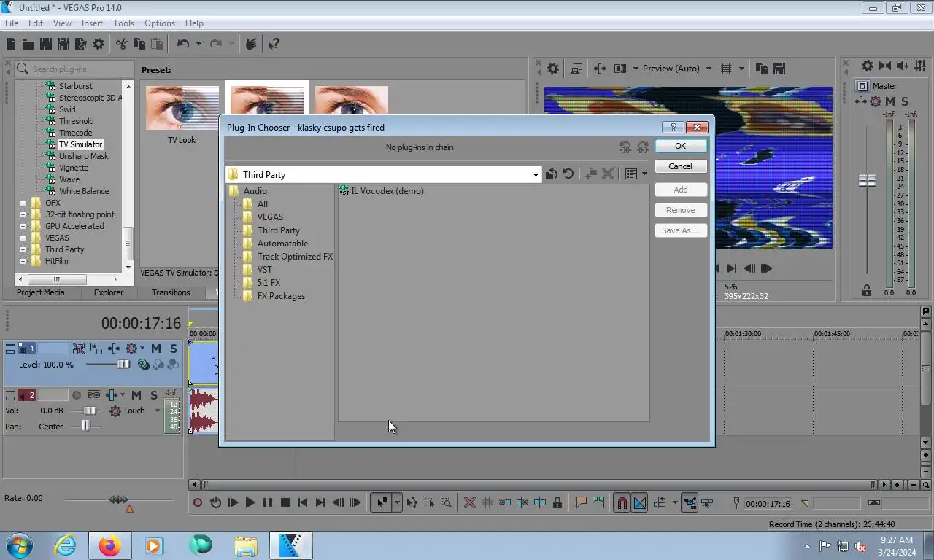Image resolution: width=934 pixels, height=560 pixels.
Task: Open Touch automation mode dropdown on audio track
Action: pyautogui.click(x=157, y=411)
